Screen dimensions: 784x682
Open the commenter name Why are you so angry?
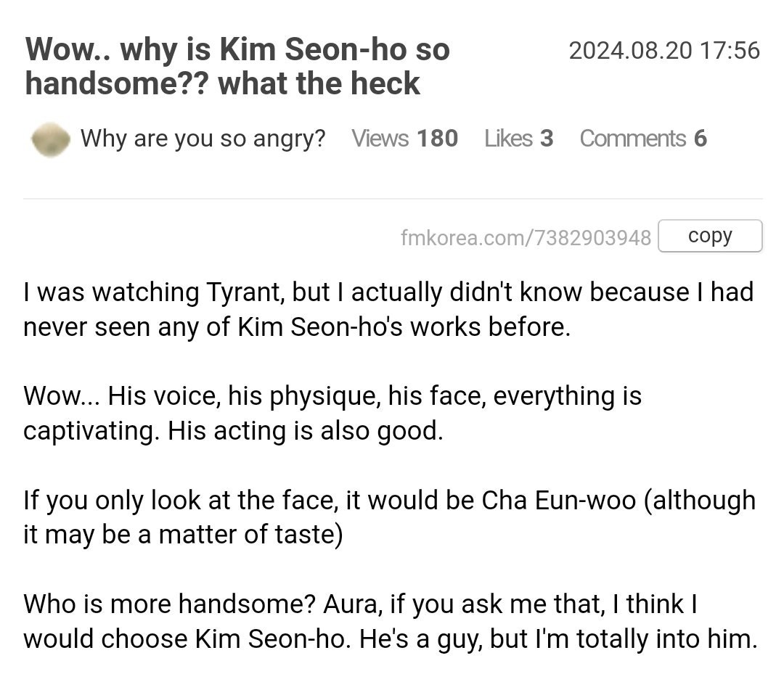[204, 139]
